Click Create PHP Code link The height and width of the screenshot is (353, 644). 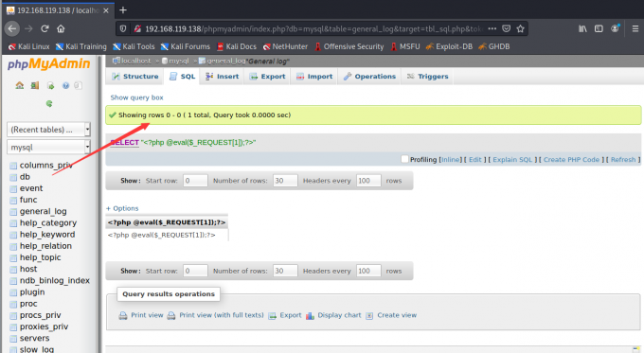(571, 160)
